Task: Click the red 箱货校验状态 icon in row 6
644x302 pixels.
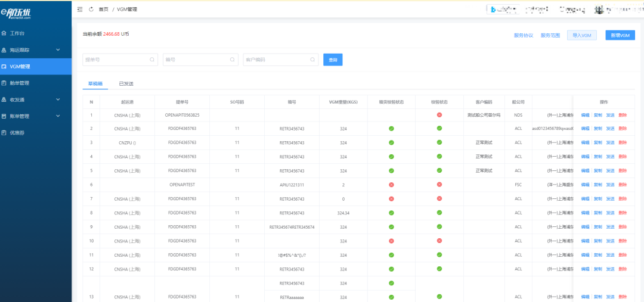Action: point(391,185)
